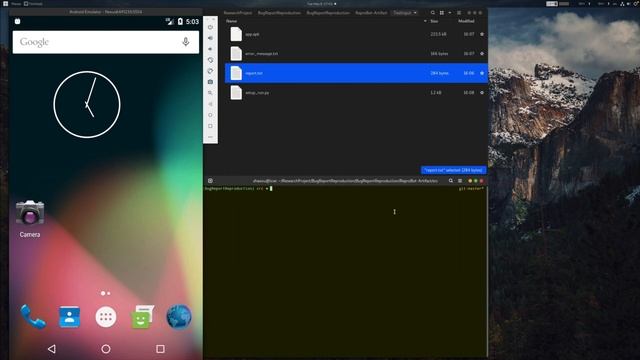The width and height of the screenshot is (640, 360).
Task: Open emulator extended controls (three dots)
Action: click(210, 137)
